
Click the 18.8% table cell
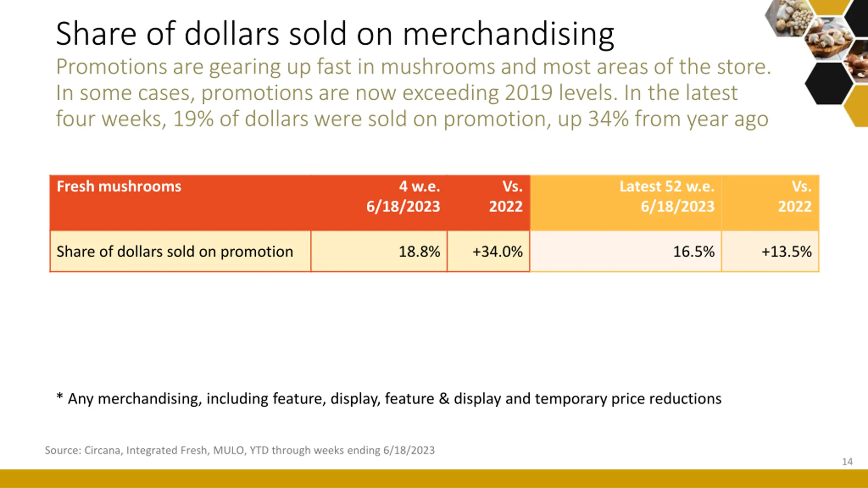pos(379,251)
